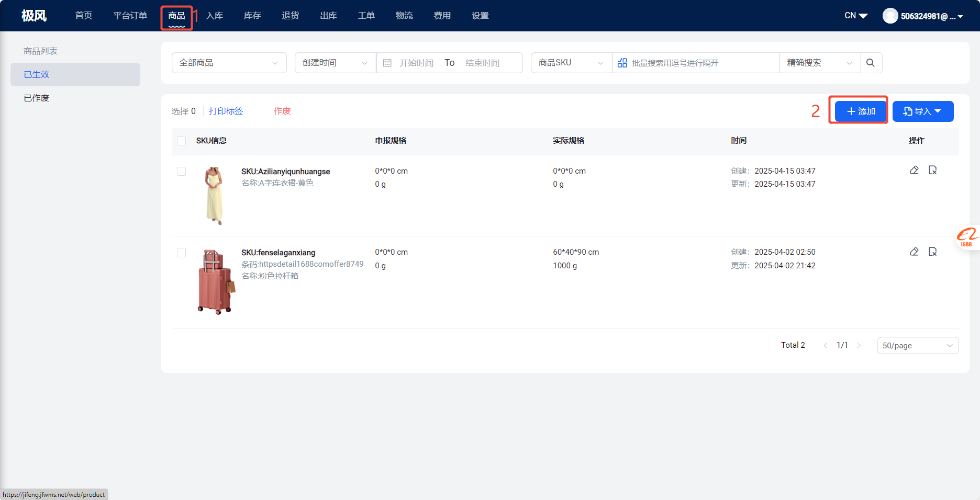Check the pink suitcase product row checkbox

pos(182,253)
